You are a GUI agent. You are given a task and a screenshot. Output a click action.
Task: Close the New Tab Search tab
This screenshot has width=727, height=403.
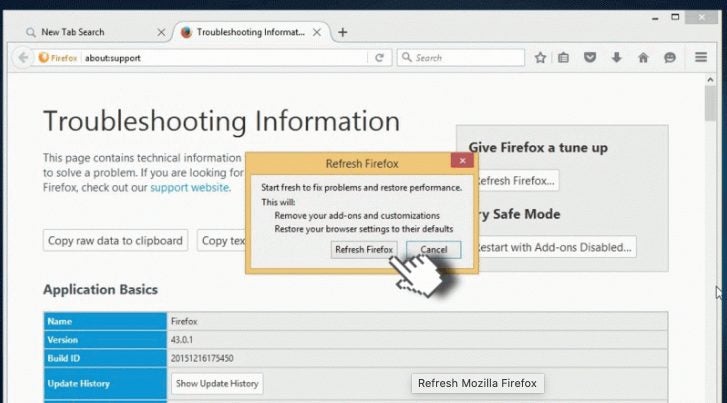(161, 32)
